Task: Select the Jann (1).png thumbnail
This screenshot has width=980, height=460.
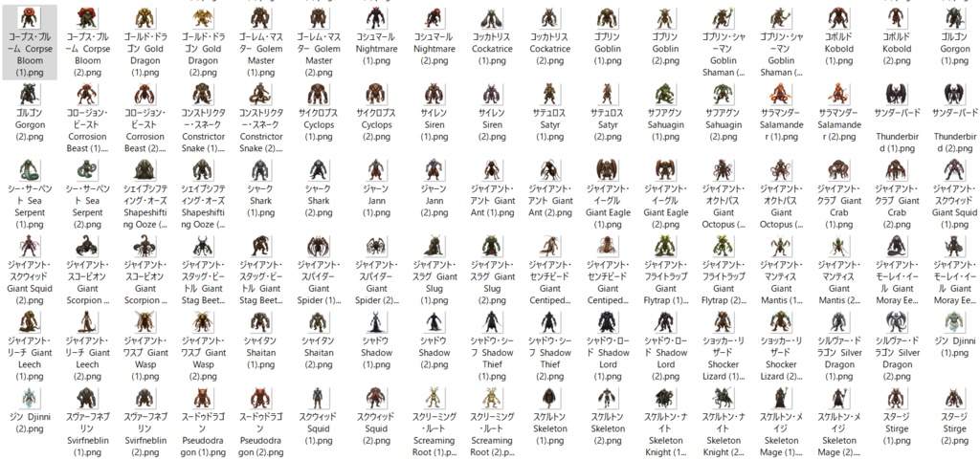Action: [x=376, y=170]
